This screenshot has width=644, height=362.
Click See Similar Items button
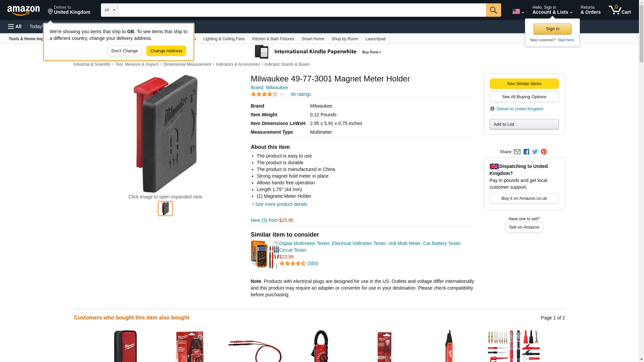[x=524, y=84]
